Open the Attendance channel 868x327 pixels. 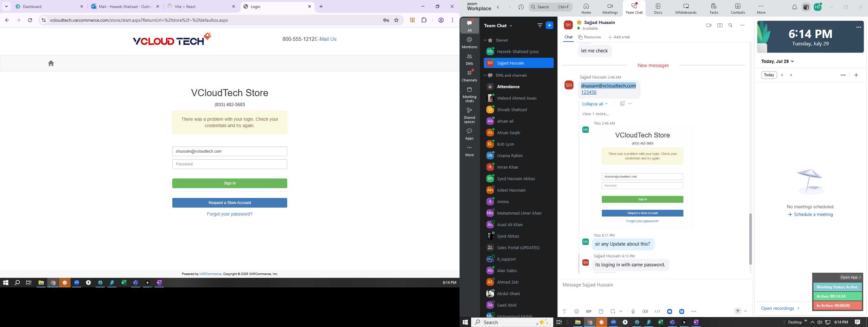pyautogui.click(x=519, y=87)
